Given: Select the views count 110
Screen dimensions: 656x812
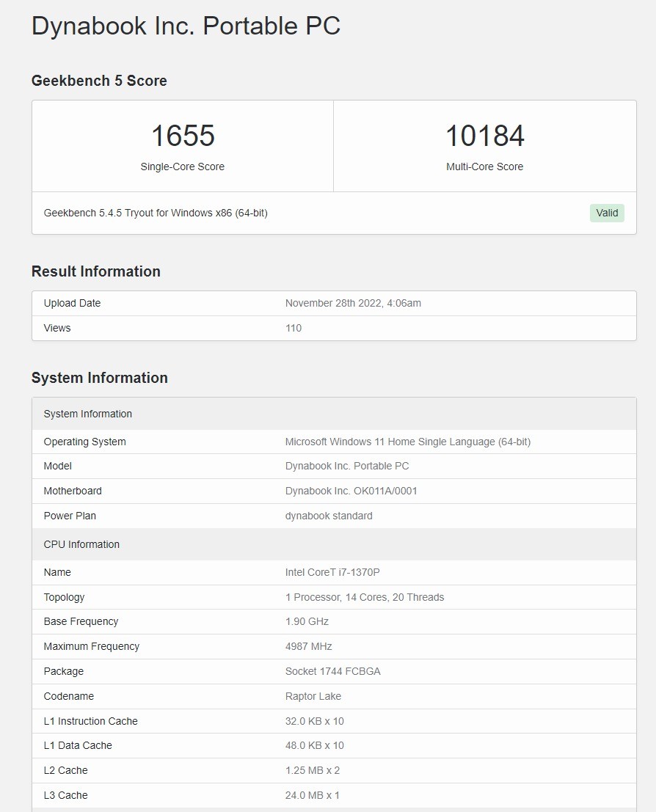Looking at the screenshot, I should coord(294,328).
